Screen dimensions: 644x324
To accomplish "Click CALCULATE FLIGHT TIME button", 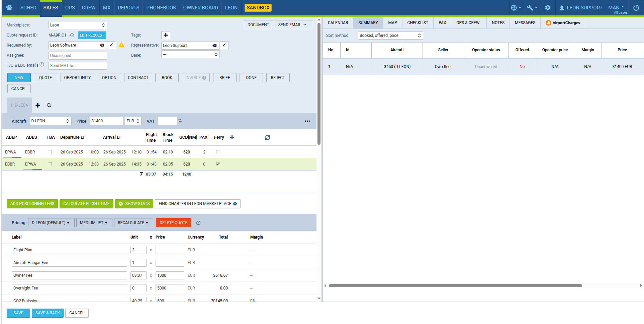I will 86,204.
